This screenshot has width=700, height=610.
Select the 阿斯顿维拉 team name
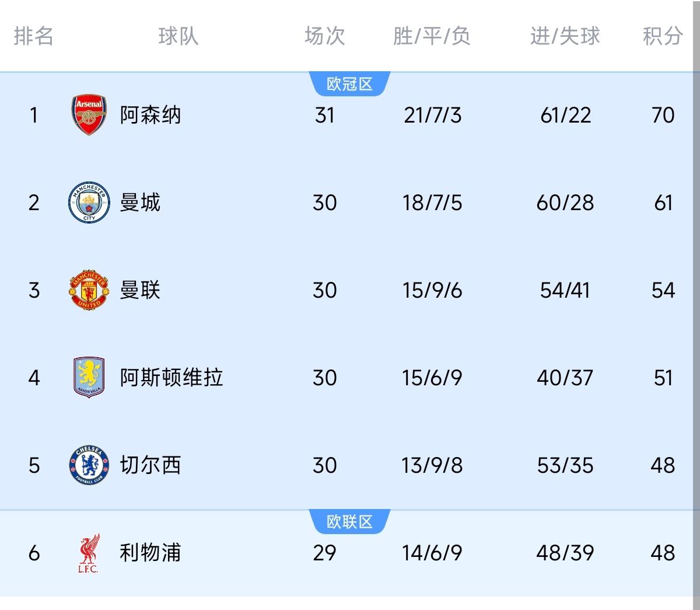(x=171, y=378)
